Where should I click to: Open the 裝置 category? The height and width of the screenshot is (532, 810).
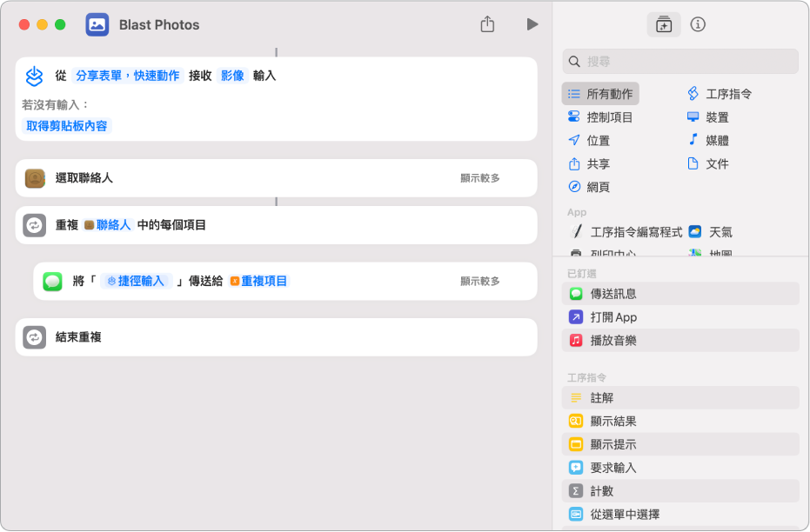pyautogui.click(x=707, y=117)
